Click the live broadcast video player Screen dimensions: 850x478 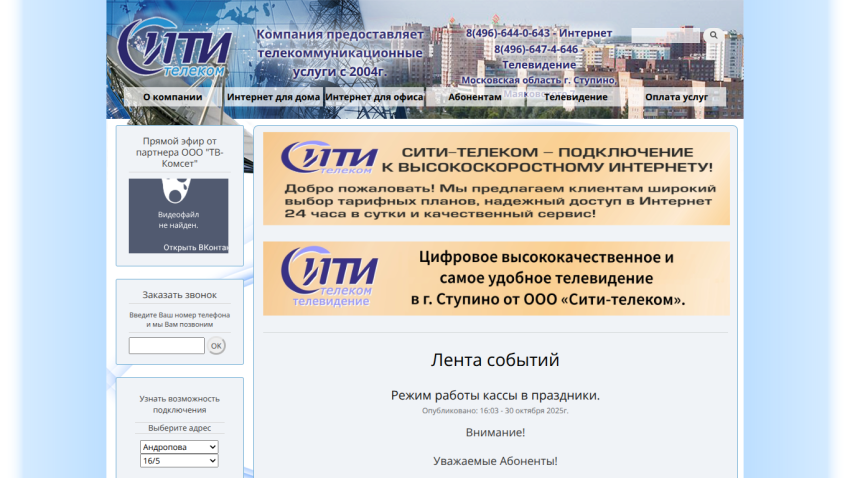(x=178, y=216)
